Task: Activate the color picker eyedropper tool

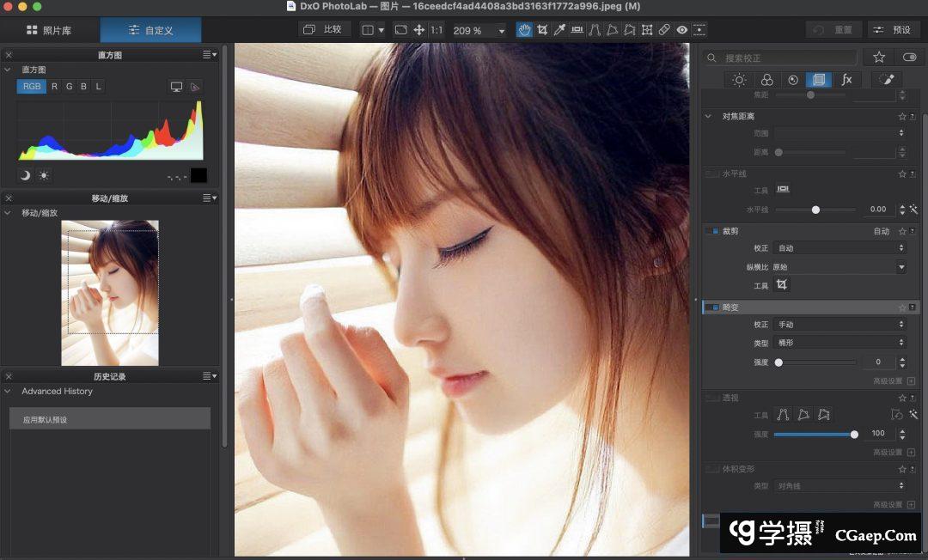Action: pos(560,29)
